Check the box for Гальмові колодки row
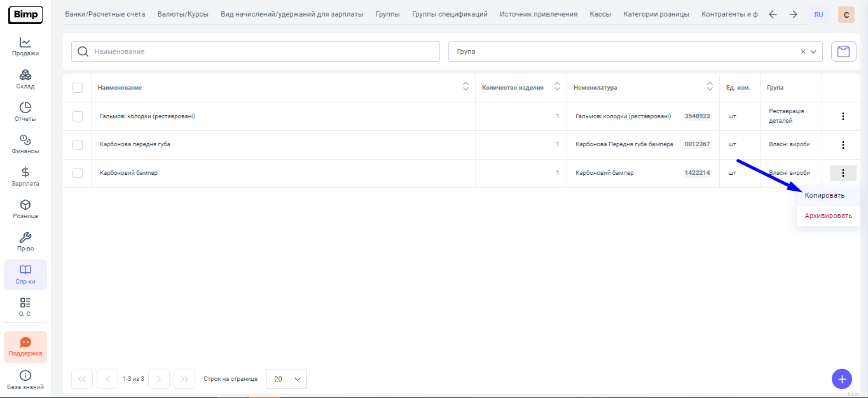 pyautogui.click(x=78, y=116)
